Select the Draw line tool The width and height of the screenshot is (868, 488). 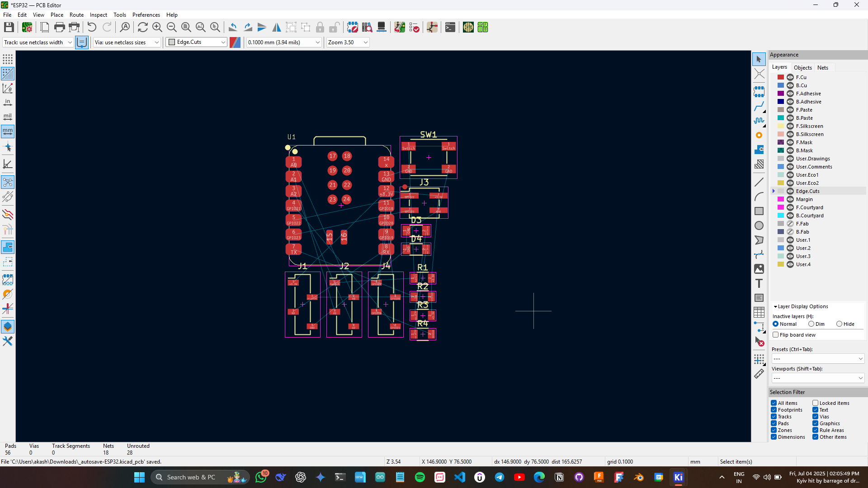point(759,183)
